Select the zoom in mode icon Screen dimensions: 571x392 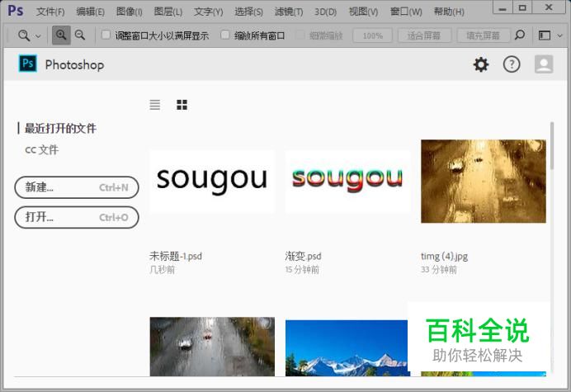[61, 35]
